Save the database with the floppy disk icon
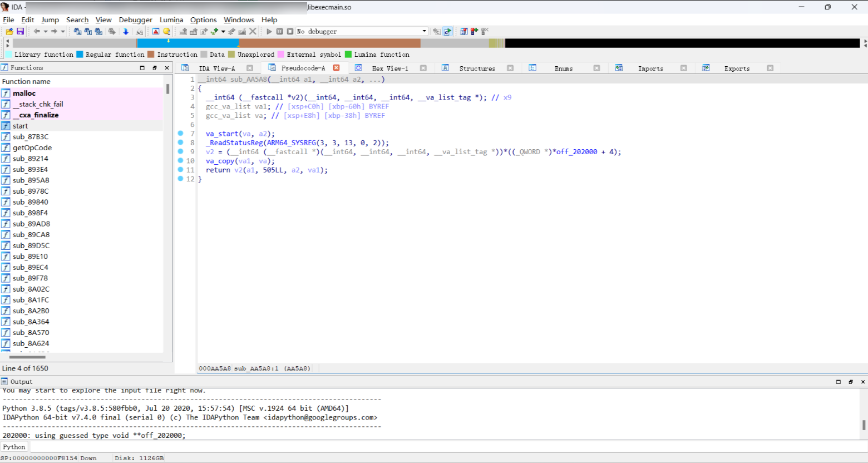868x463 pixels. pos(21,32)
